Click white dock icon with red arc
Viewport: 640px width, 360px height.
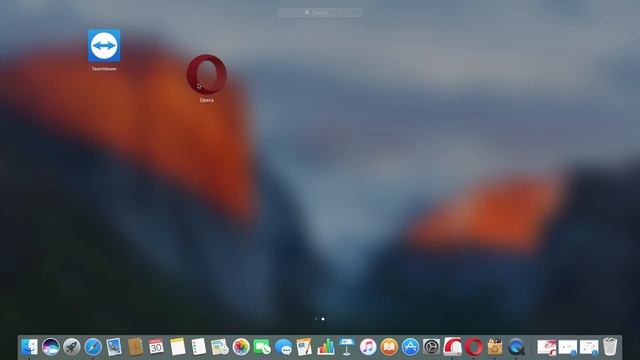click(x=453, y=347)
